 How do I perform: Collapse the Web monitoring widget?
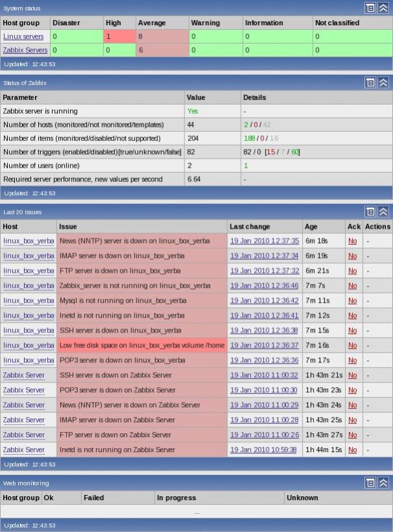pos(383,483)
